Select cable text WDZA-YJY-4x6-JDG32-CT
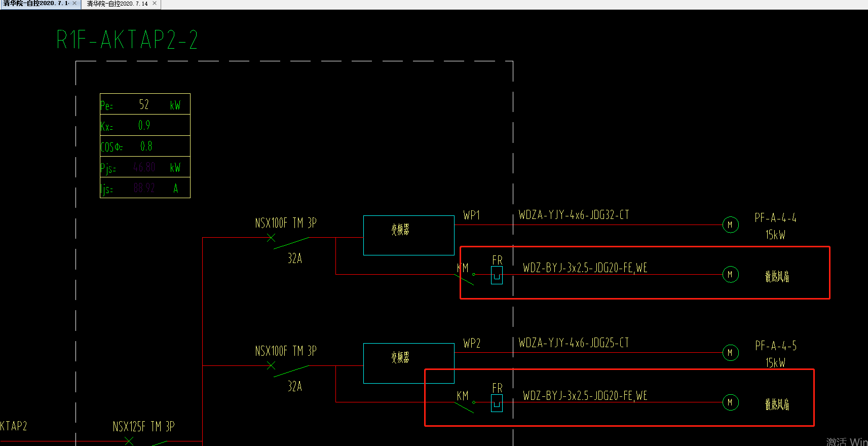 (x=574, y=215)
